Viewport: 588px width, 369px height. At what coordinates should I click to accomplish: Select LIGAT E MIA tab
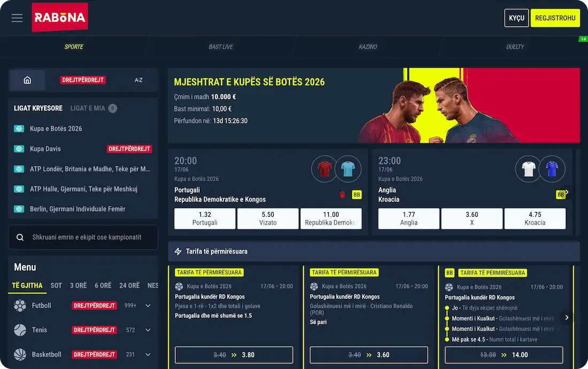[94, 108]
